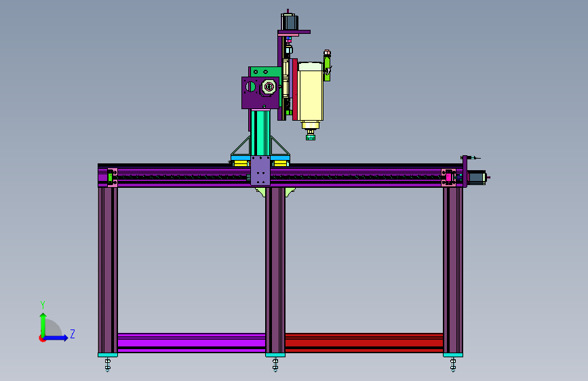The width and height of the screenshot is (588, 381).
Task: Select the teal vertical column above the rail
Action: pos(260,132)
